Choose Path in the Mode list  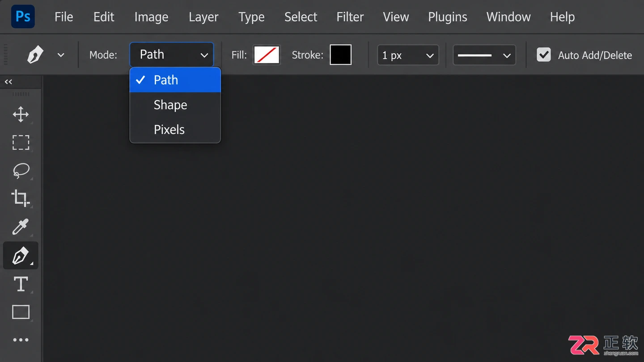pos(175,80)
